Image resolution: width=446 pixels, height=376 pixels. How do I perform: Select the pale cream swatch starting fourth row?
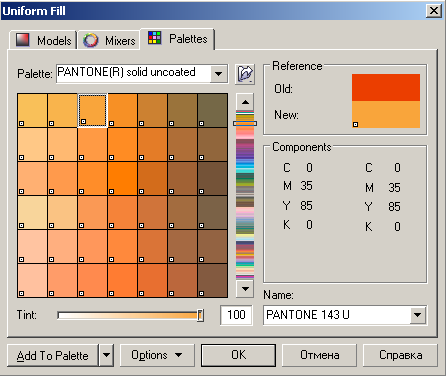[x=32, y=212]
